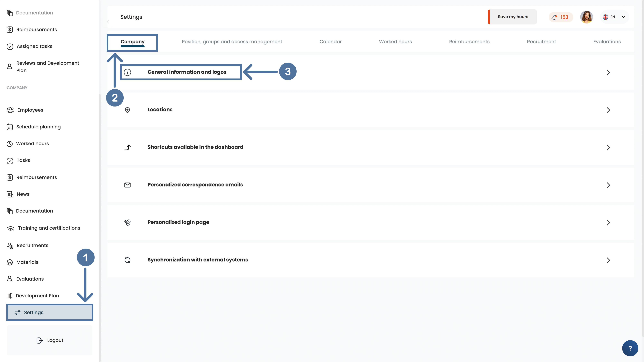
Task: Click the Logout door icon
Action: pos(40,340)
